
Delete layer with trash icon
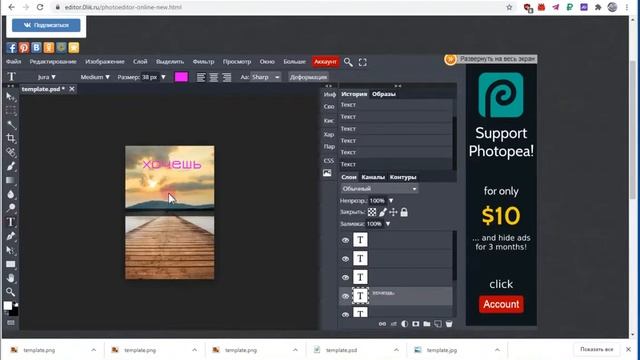point(449,324)
